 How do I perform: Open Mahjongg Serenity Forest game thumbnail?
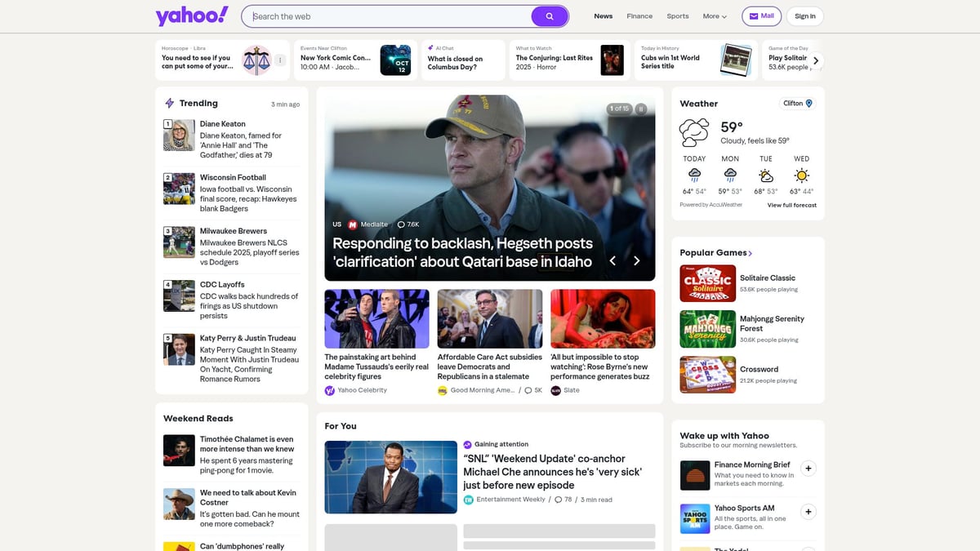click(x=708, y=329)
